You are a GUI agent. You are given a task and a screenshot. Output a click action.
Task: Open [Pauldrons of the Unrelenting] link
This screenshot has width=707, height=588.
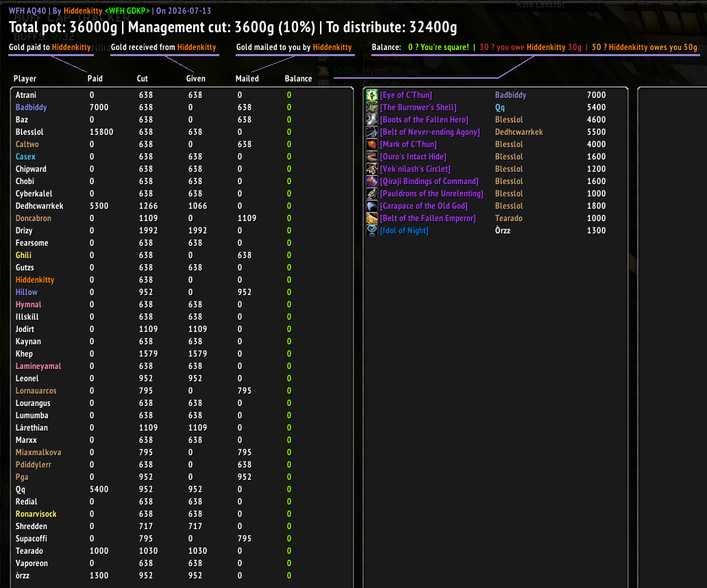[432, 194]
